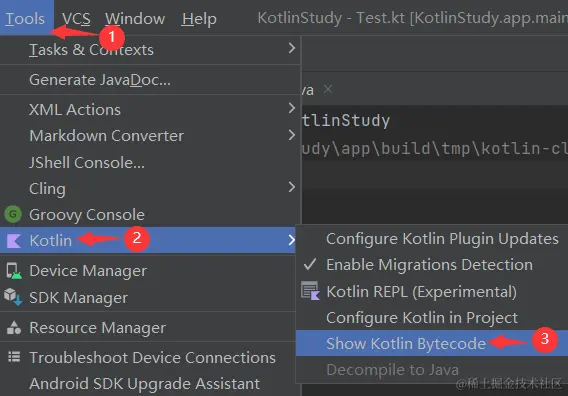The image size is (568, 396).
Task: Select Markdown Converter menu entry
Action: click(x=150, y=136)
